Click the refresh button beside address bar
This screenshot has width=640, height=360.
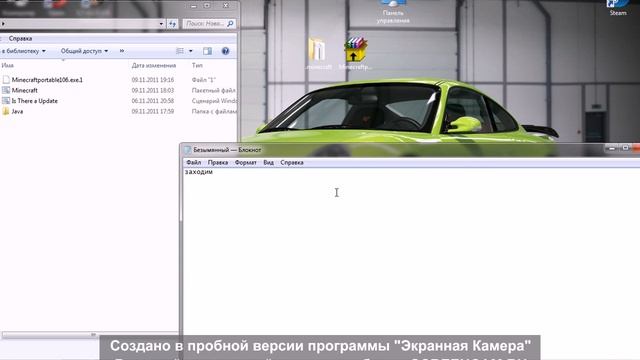pyautogui.click(x=172, y=24)
